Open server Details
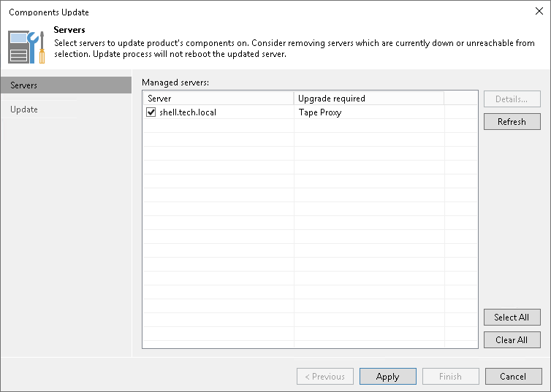551x392 pixels. (x=512, y=99)
